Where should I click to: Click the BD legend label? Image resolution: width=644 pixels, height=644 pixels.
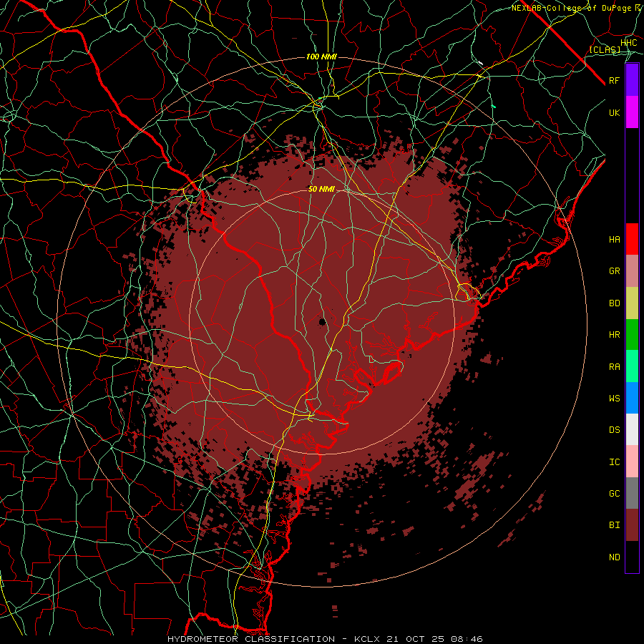point(615,303)
